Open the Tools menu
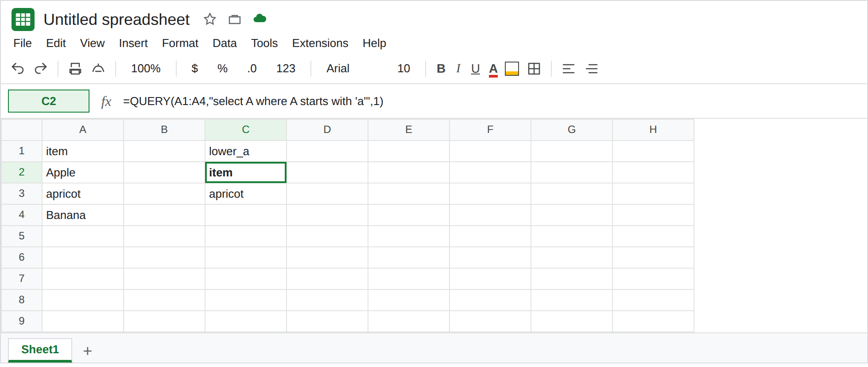This screenshot has width=868, height=367. (264, 43)
